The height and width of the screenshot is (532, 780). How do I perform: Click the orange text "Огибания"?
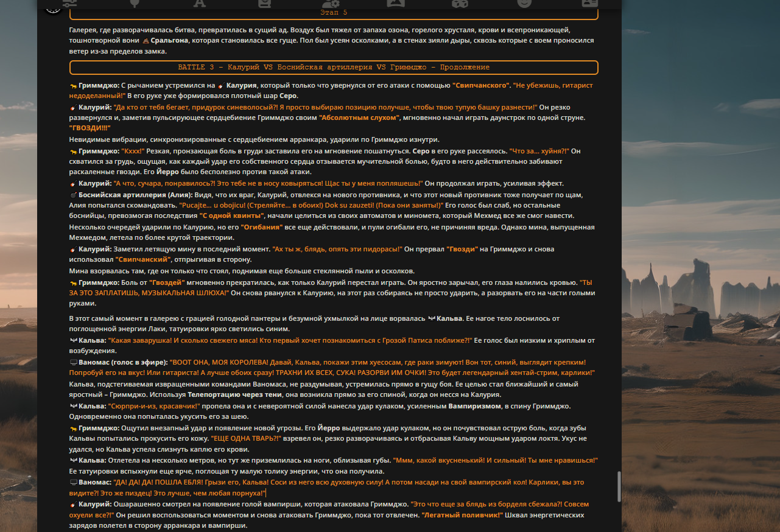pos(262,227)
